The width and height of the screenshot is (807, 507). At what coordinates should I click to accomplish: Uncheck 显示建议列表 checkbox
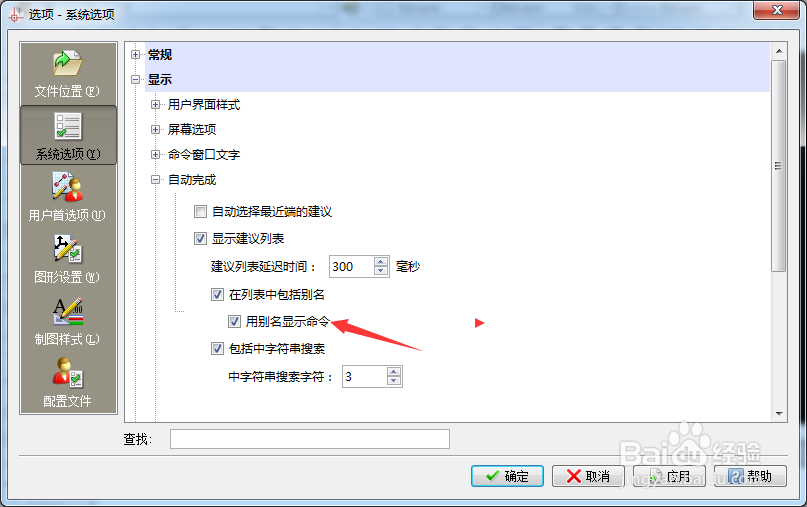click(x=200, y=238)
